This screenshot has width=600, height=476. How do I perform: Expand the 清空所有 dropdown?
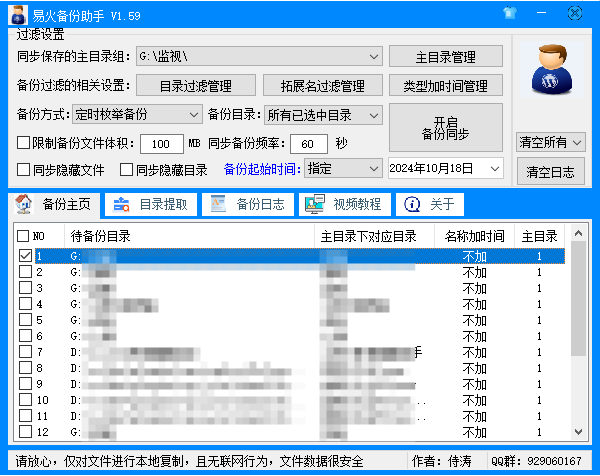click(x=551, y=143)
